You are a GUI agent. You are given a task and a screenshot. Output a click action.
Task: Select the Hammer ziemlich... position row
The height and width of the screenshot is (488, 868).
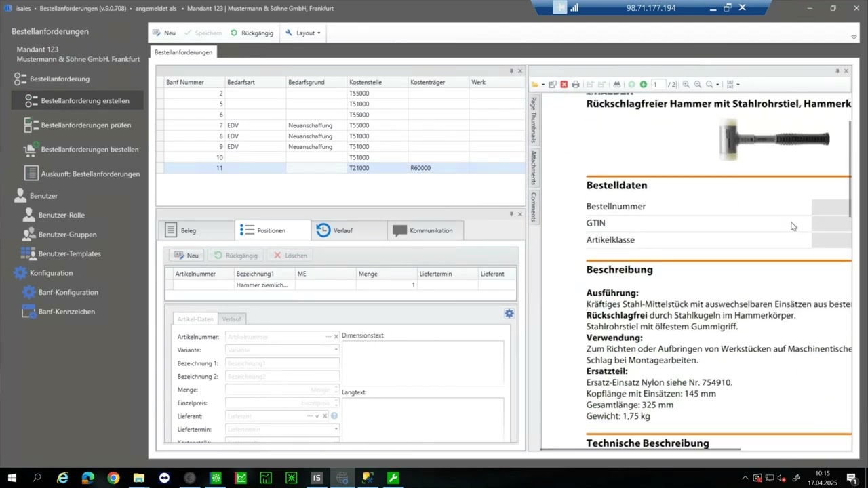[x=340, y=285]
